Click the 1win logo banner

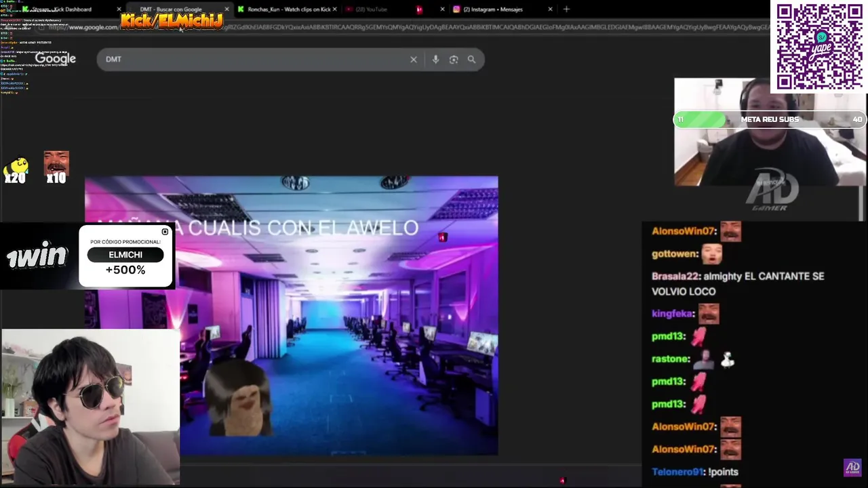coord(37,256)
